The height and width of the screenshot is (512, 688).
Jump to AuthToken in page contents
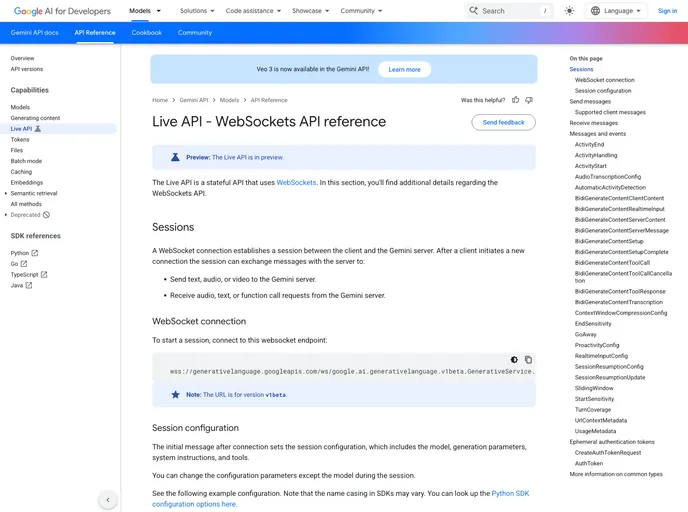[x=589, y=463]
